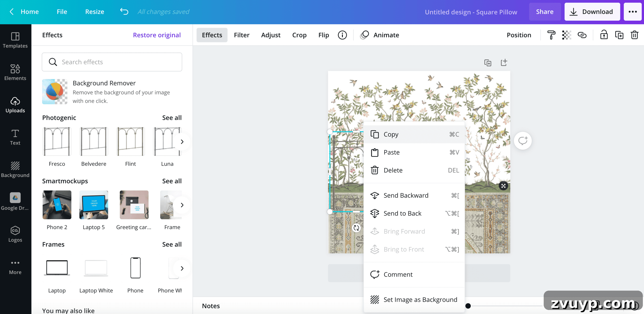
Task: Open the Crop tool
Action: tap(299, 35)
